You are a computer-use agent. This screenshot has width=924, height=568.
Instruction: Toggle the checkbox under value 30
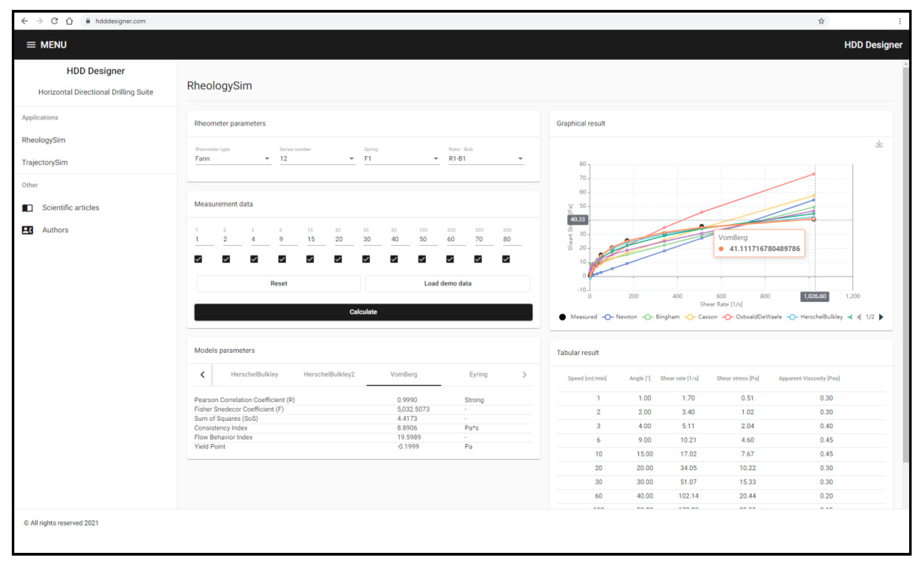366,259
